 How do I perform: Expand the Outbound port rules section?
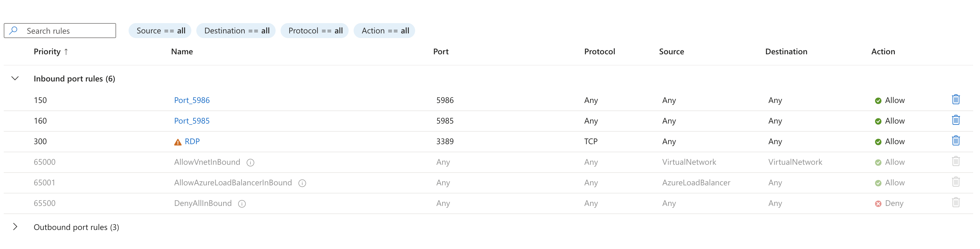16,227
